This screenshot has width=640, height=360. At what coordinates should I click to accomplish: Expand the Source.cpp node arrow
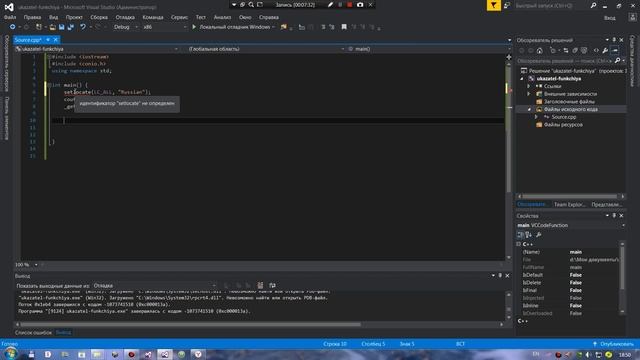[x=536, y=117]
